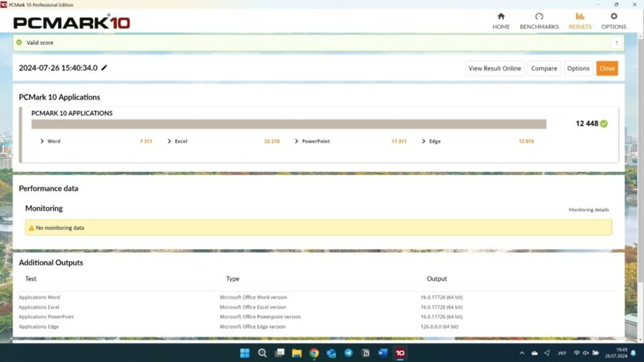The width and height of the screenshot is (644, 362).
Task: Click the result Options button
Action: (578, 68)
